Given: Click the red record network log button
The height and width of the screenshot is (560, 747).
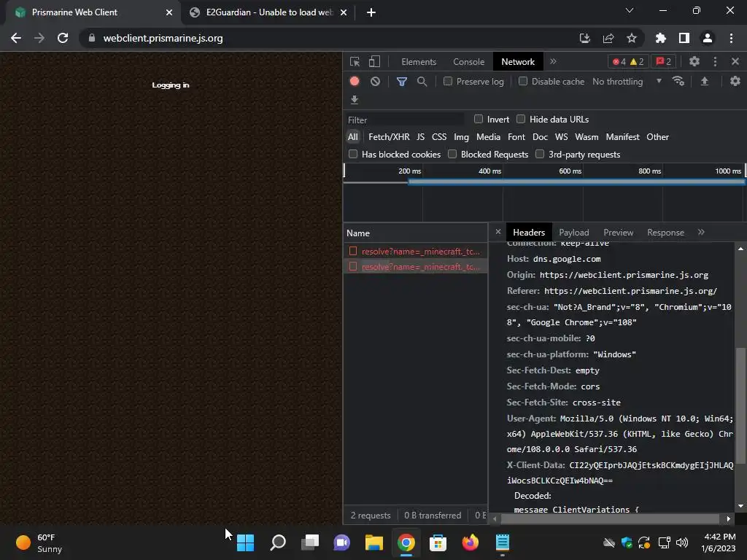Looking at the screenshot, I should point(355,82).
